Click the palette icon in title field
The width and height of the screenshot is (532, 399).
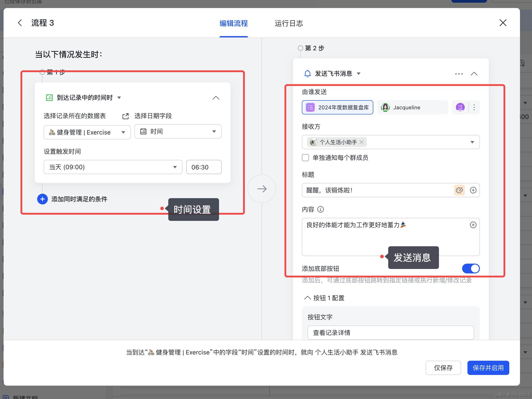(x=459, y=190)
